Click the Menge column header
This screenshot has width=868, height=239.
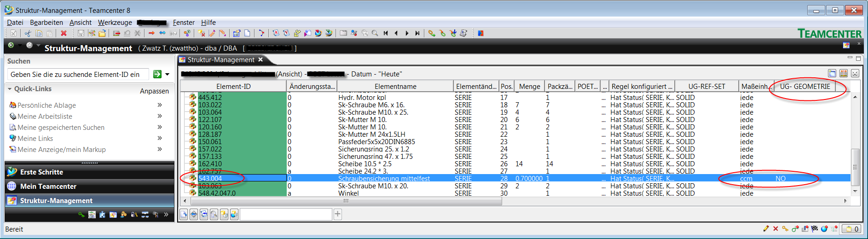[x=529, y=86]
